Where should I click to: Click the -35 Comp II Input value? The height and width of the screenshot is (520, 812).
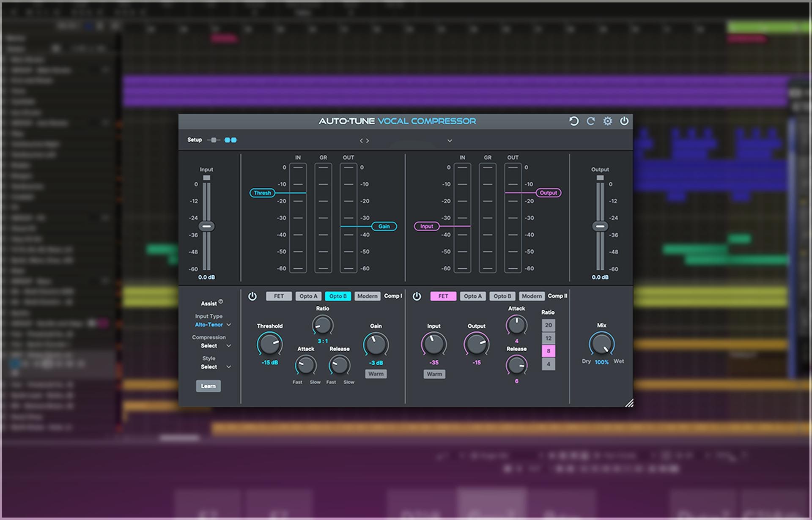click(434, 363)
